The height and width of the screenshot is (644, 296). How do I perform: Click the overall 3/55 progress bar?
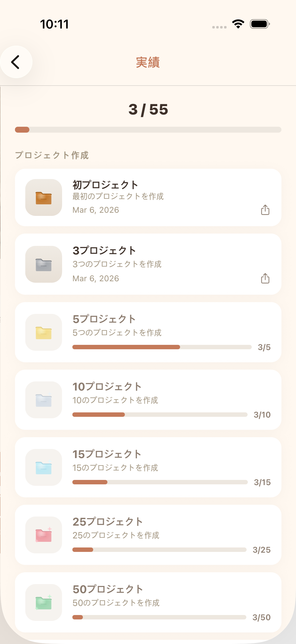coord(148,129)
